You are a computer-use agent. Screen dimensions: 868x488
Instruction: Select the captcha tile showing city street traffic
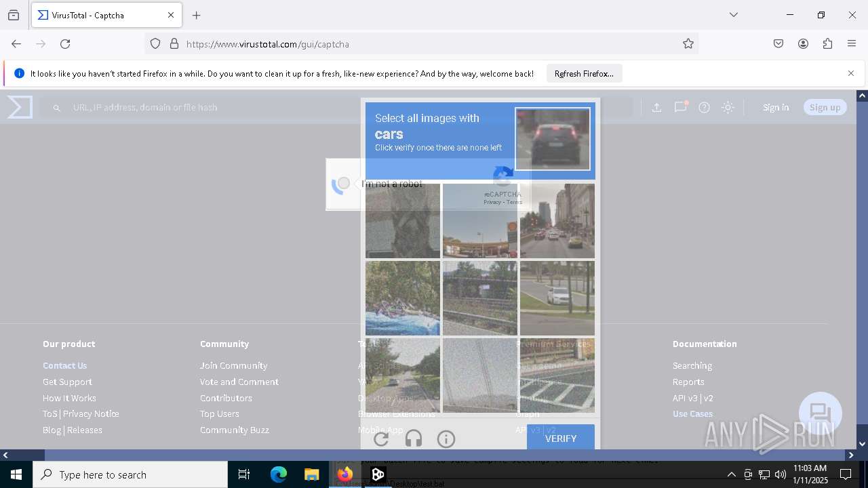tap(557, 221)
